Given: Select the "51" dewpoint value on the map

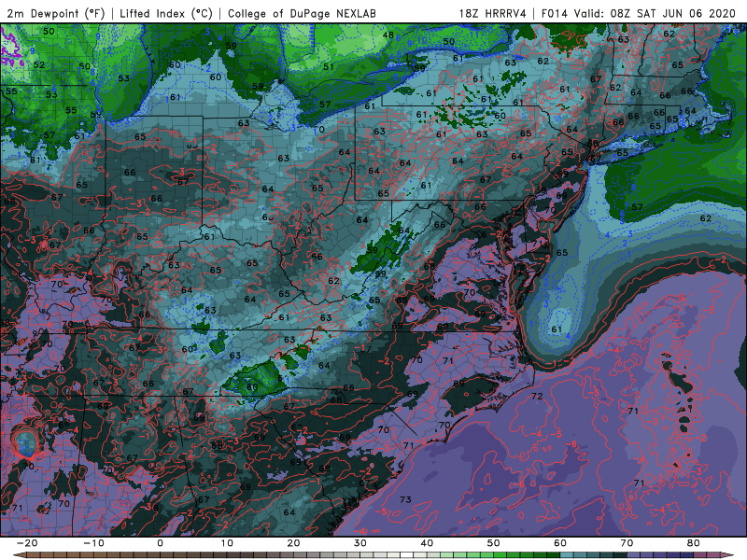Looking at the screenshot, I should coord(329,66).
